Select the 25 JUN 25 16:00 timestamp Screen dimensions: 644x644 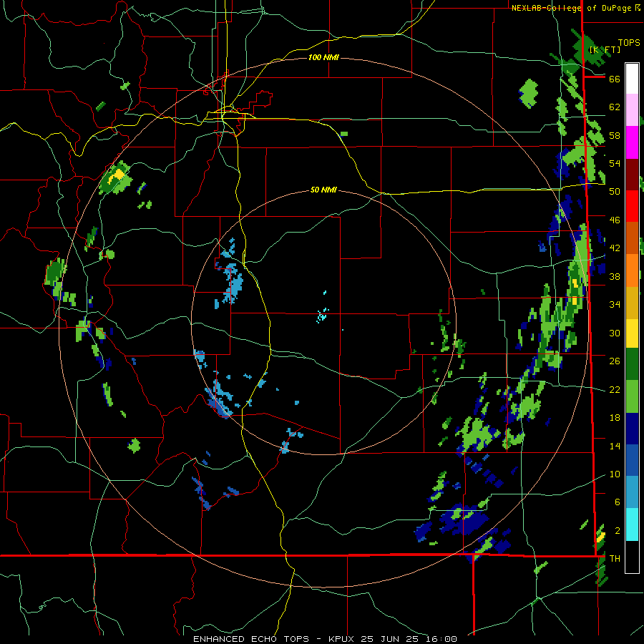(409, 639)
